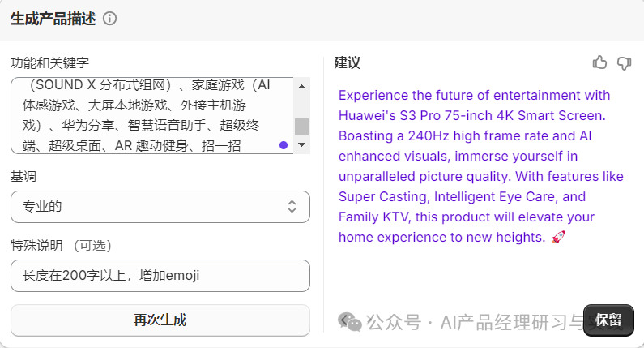Give the suggestion a thumbs up
644x348 pixels.
[x=599, y=62]
